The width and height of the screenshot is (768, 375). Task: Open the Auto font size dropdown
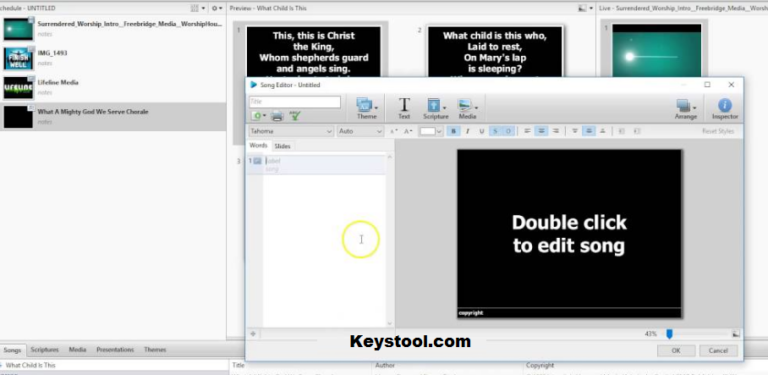coord(360,131)
